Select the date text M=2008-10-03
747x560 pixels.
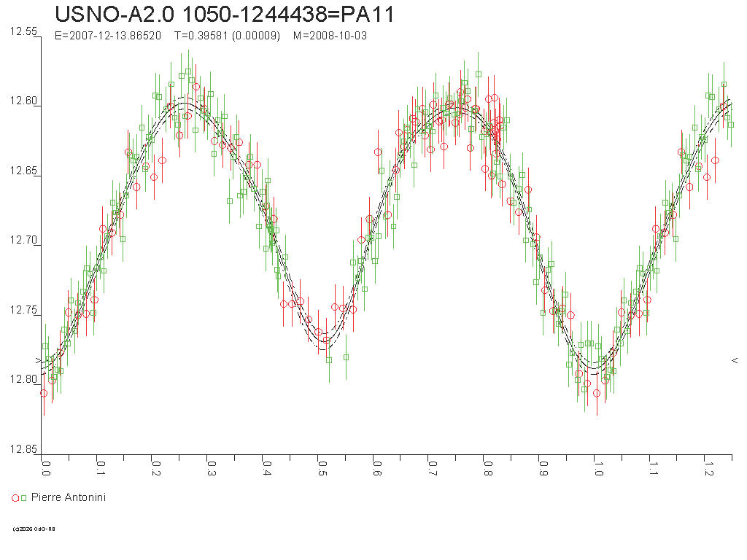pyautogui.click(x=330, y=36)
